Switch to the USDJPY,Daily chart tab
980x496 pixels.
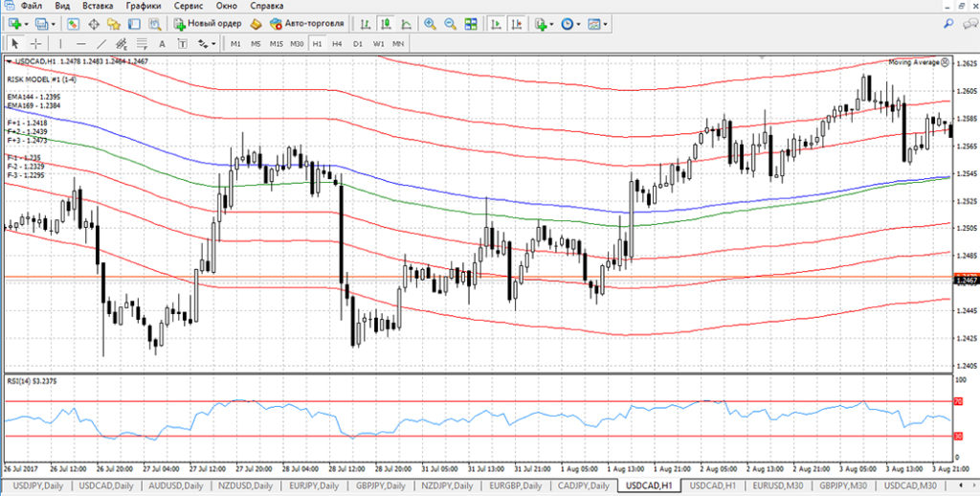pos(38,486)
